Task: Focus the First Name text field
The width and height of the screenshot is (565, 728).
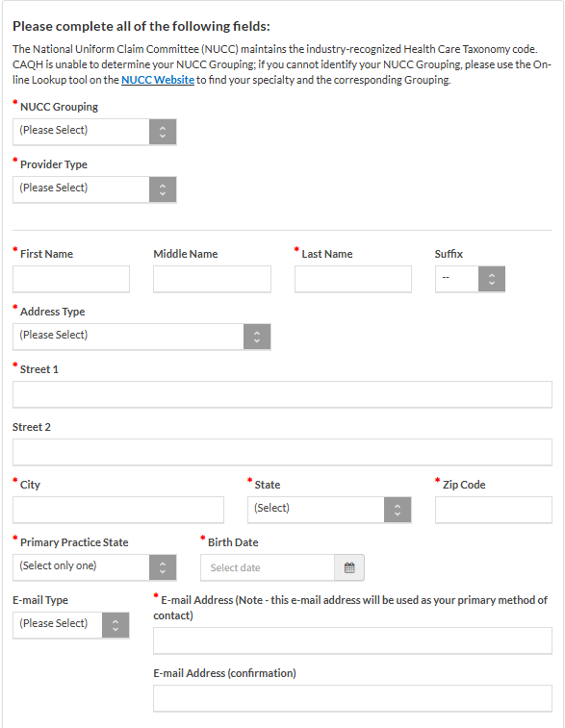Action: pos(71,279)
